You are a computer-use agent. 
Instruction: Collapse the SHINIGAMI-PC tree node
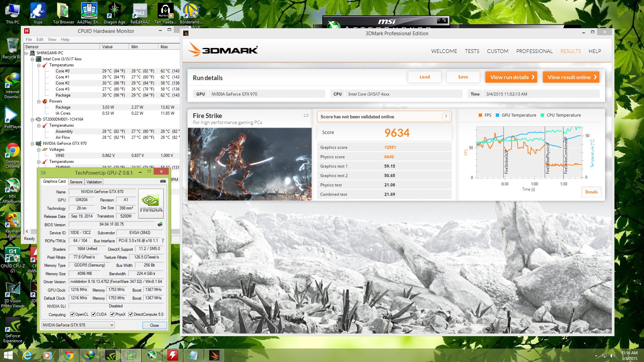[26, 53]
